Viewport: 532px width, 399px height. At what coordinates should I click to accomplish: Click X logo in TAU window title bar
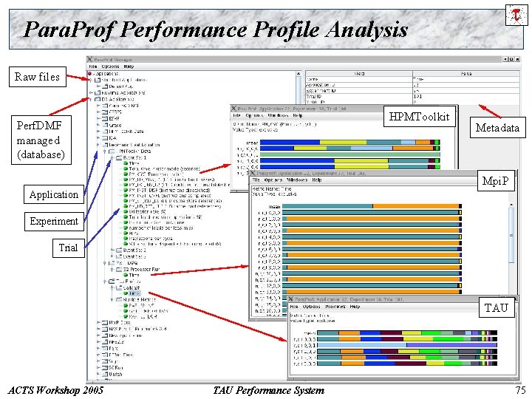(291, 299)
